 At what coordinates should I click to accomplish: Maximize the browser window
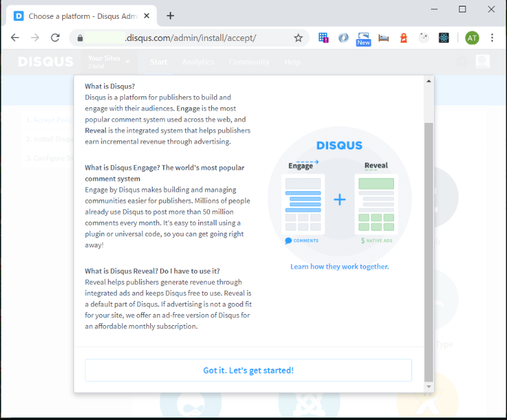tap(462, 9)
